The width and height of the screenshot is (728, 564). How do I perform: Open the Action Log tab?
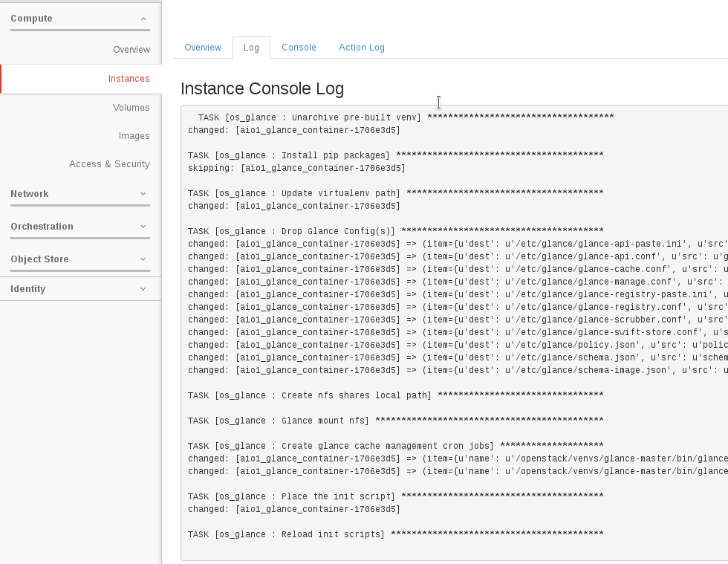tap(362, 47)
